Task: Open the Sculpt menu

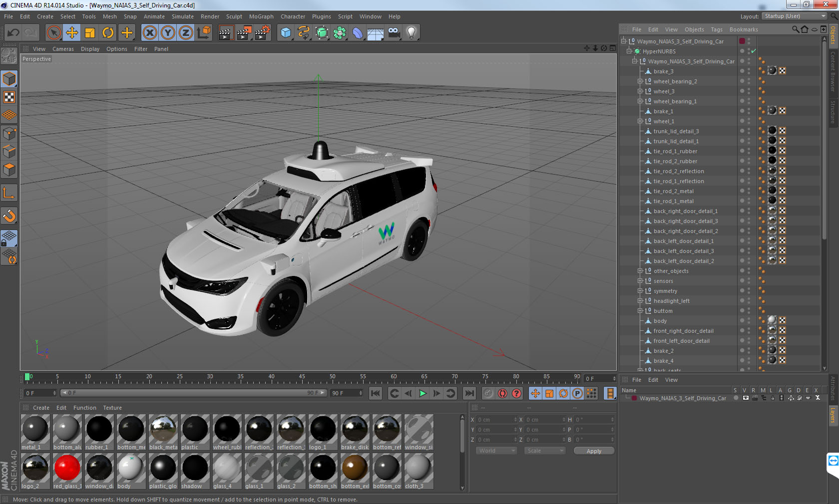Action: click(x=234, y=16)
